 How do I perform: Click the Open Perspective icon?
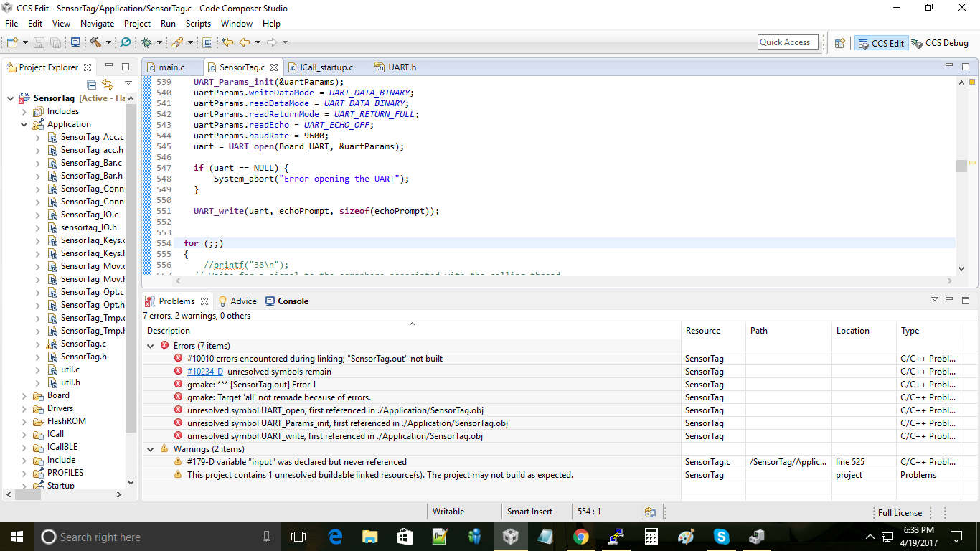(x=839, y=43)
